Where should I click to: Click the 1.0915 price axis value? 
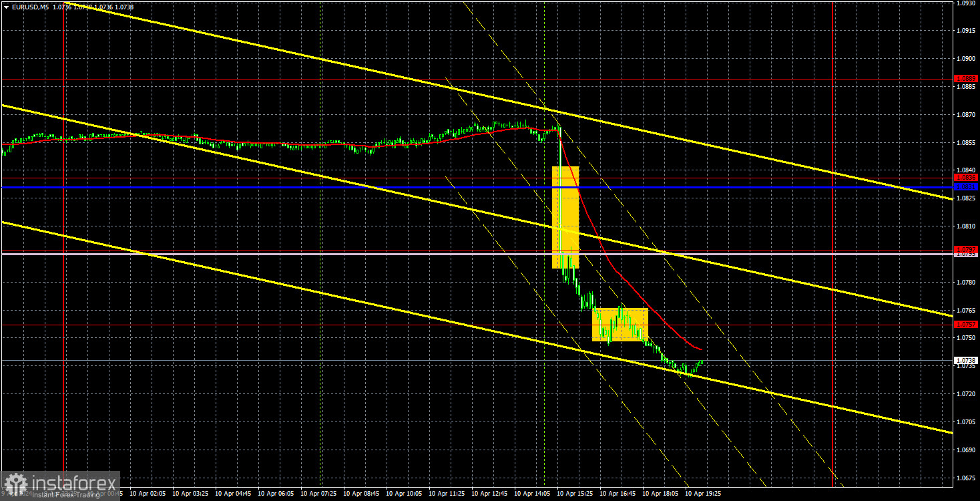pyautogui.click(x=967, y=30)
